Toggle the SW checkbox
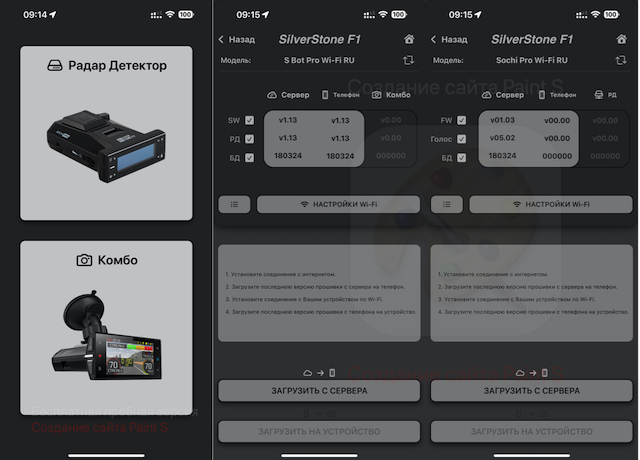Viewport: 640px width, 460px height. (249, 120)
